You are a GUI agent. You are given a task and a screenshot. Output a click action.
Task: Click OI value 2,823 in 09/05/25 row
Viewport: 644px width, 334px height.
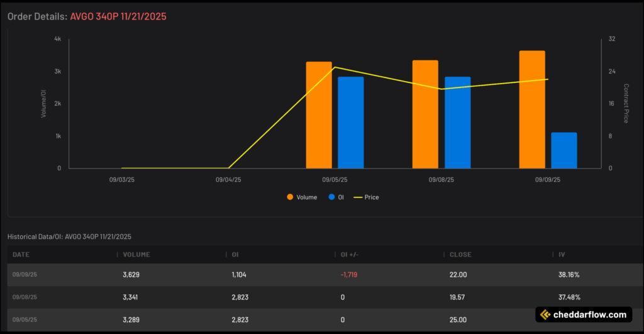[x=240, y=320]
